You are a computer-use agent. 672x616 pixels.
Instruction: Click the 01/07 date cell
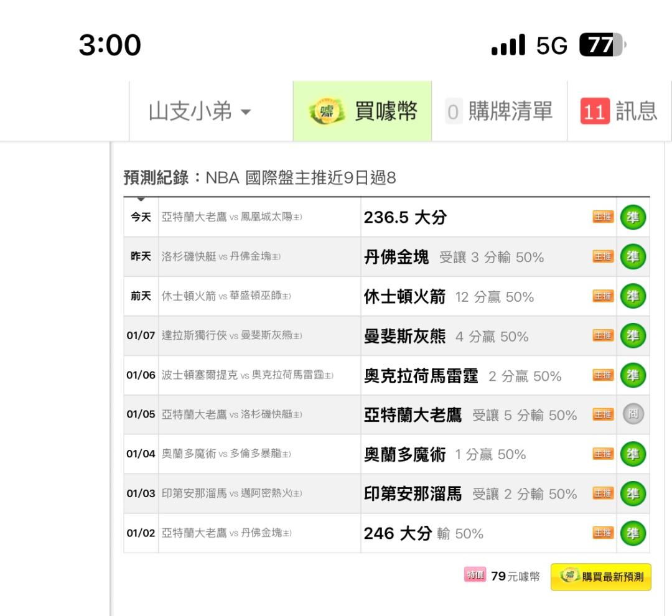141,335
